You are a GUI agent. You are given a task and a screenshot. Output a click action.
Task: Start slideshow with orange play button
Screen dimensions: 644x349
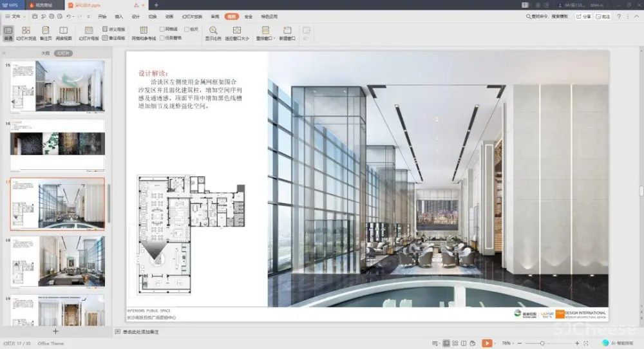[x=487, y=343]
